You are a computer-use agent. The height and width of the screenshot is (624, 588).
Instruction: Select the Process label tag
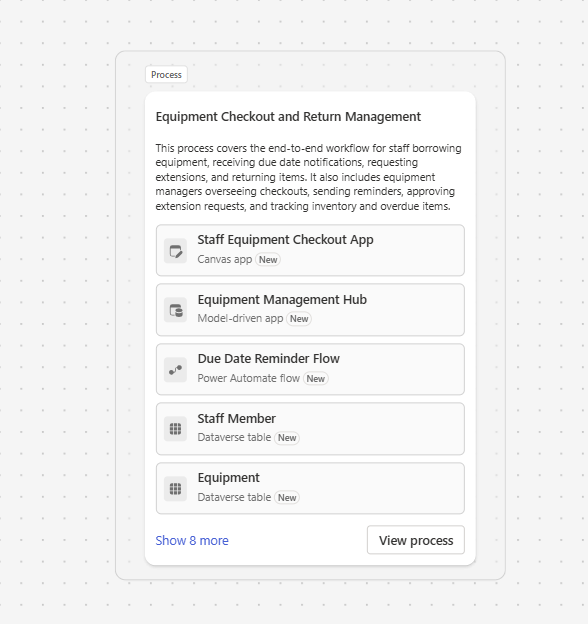(166, 75)
